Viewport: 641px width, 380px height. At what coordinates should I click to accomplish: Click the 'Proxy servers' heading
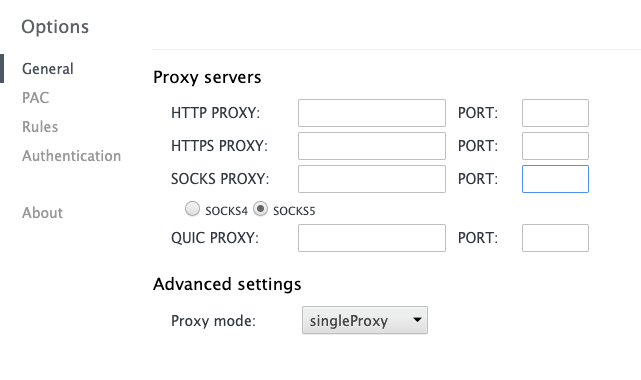207,78
